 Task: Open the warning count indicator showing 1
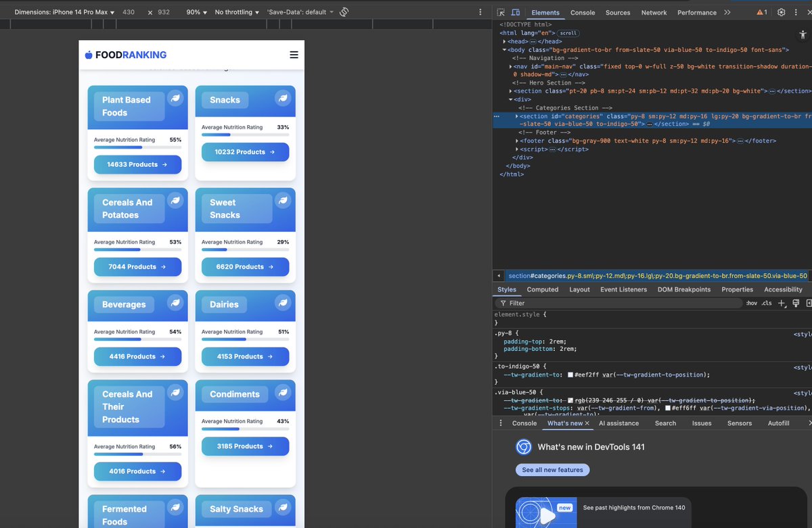point(762,12)
